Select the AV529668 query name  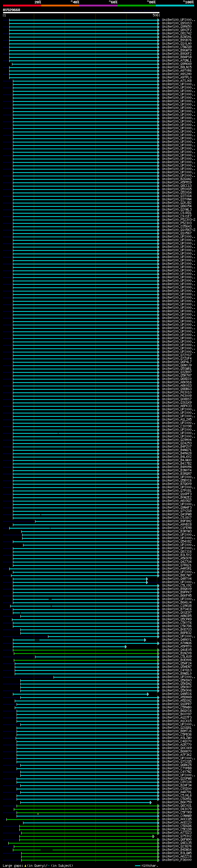pos(11,10)
